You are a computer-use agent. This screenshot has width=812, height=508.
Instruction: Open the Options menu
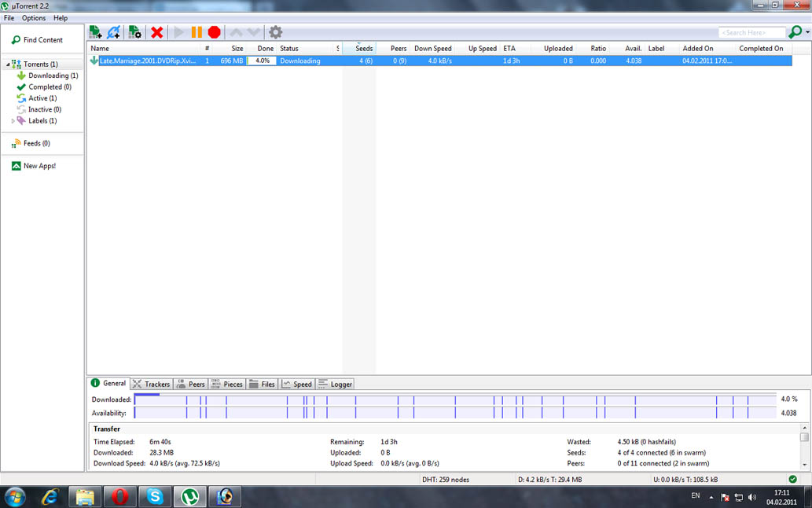click(34, 17)
